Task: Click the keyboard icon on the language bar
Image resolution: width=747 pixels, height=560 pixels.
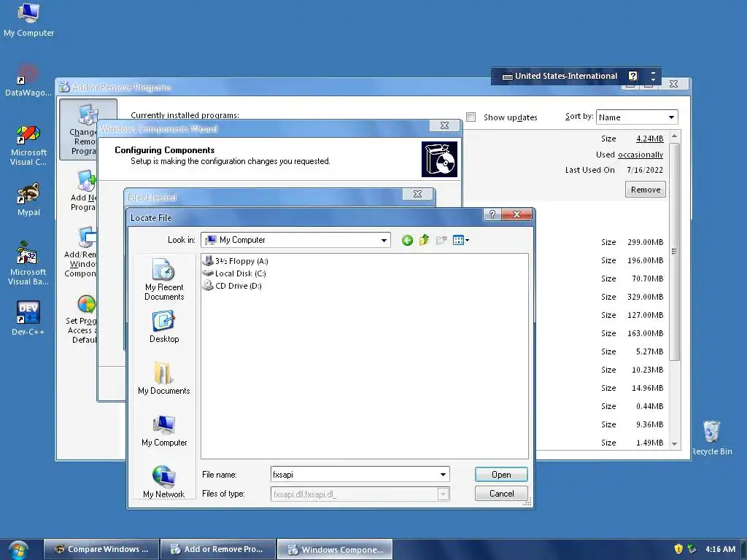Action: point(508,76)
